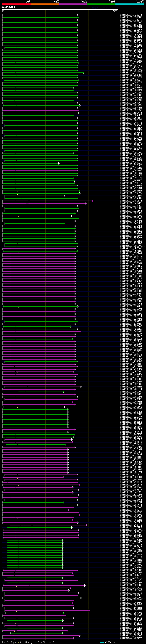146x644 pixels.
Task: Select hit label UniRef100_Q9KC82
Action: pyautogui.click(x=131, y=636)
